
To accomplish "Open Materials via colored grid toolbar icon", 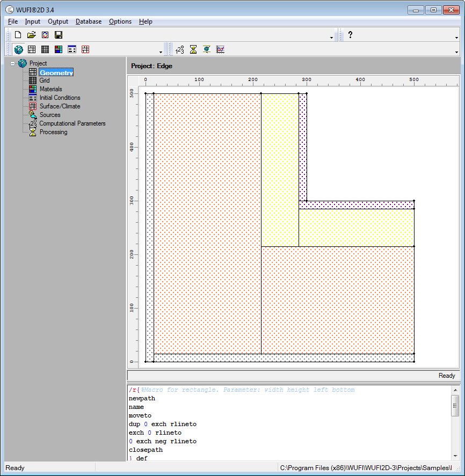I will [59, 49].
